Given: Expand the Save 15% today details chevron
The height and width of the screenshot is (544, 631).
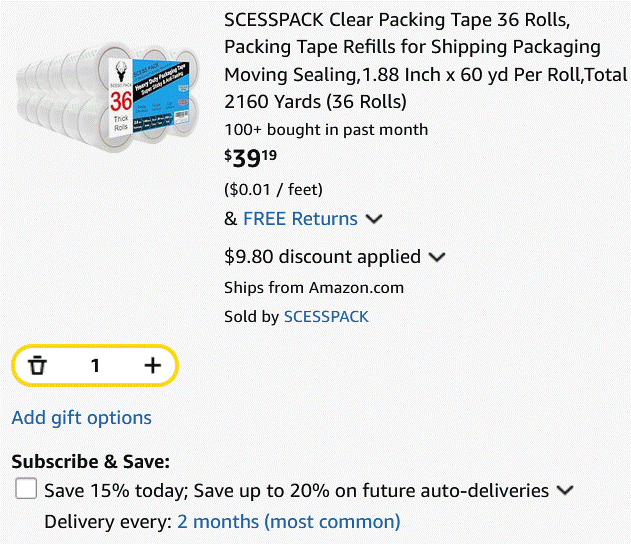Looking at the screenshot, I should pos(565,490).
